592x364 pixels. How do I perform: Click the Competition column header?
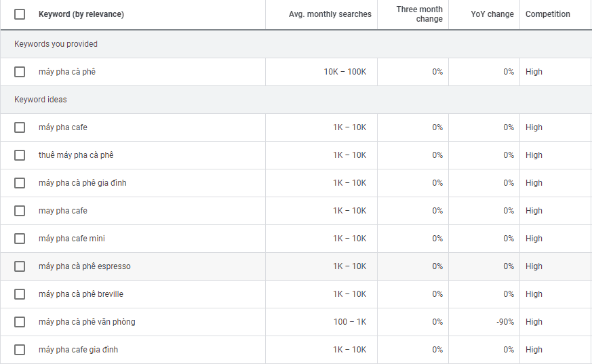pyautogui.click(x=547, y=14)
